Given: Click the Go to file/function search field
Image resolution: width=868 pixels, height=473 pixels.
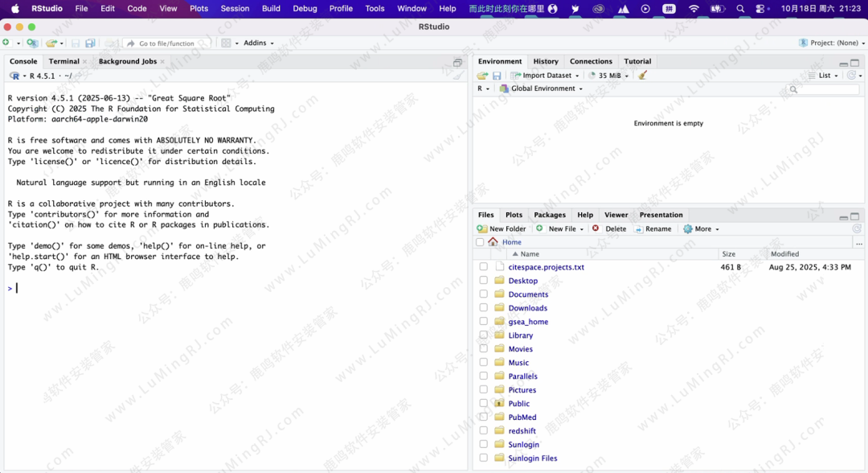Looking at the screenshot, I should tap(166, 43).
